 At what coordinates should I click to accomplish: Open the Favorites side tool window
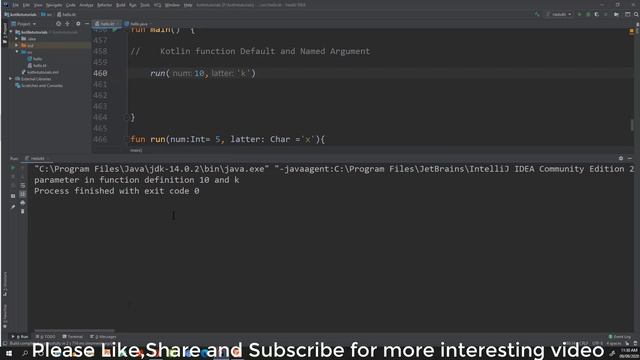click(5, 316)
